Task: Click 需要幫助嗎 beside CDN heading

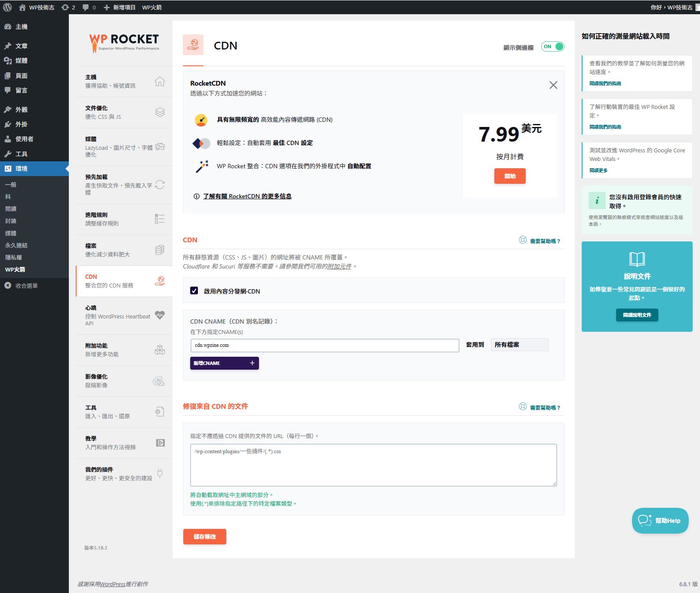Action: click(x=545, y=241)
